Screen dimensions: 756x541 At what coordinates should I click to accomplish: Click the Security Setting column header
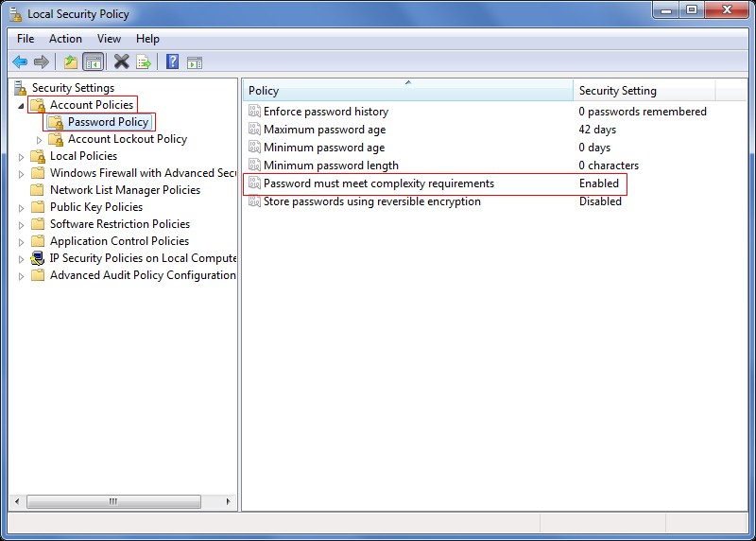pyautogui.click(x=643, y=91)
